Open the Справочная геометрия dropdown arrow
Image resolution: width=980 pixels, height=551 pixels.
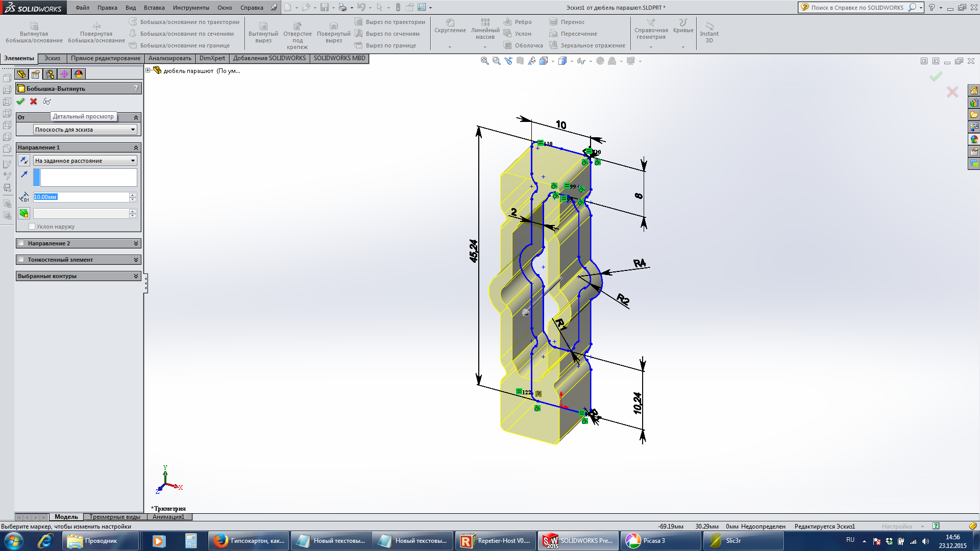pos(651,47)
